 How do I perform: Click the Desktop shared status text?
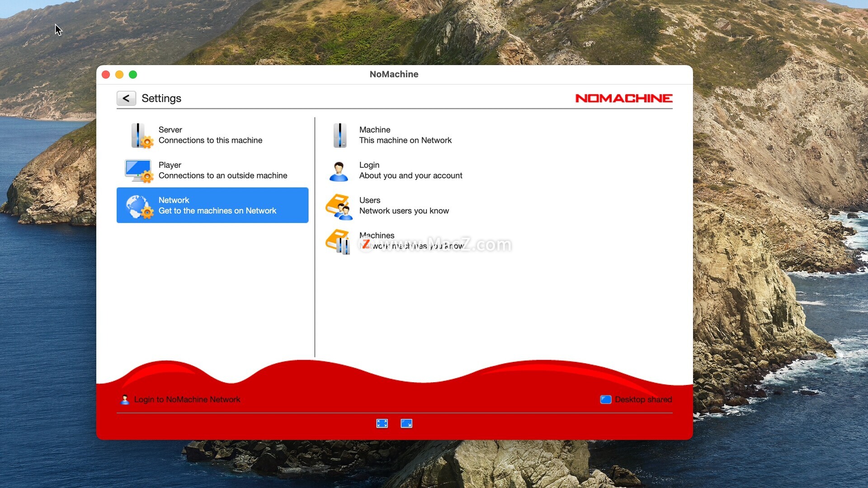[643, 399]
